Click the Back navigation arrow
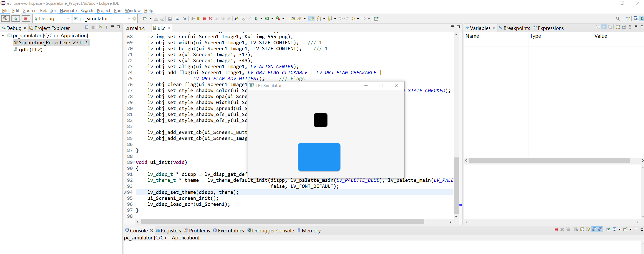 point(353,18)
